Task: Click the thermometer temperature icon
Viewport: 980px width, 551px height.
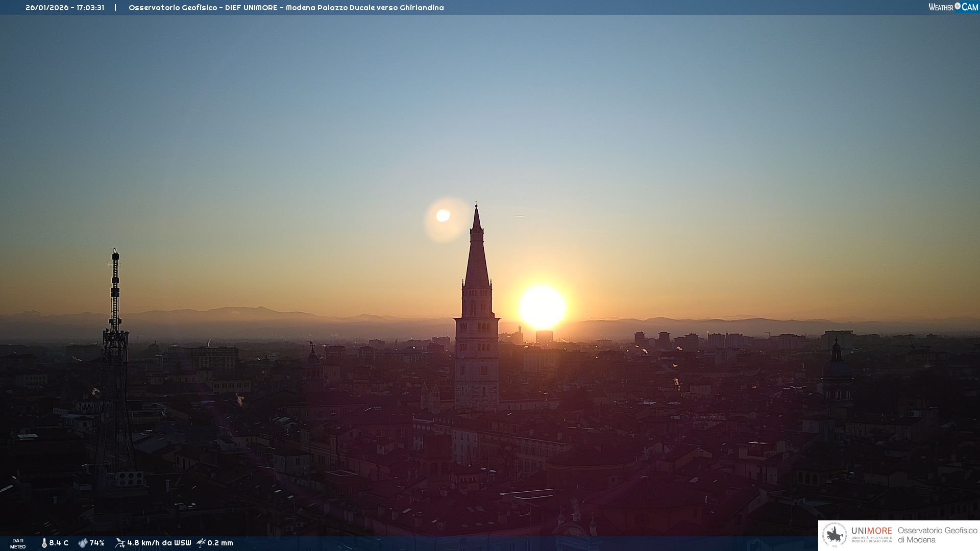Action: (x=44, y=543)
